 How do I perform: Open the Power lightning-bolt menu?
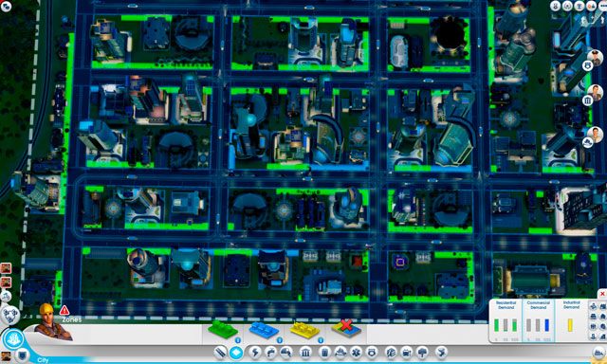click(x=255, y=353)
